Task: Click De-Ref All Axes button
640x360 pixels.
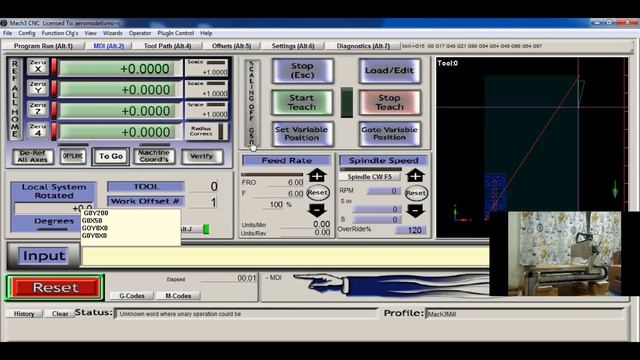Action: 33,156
